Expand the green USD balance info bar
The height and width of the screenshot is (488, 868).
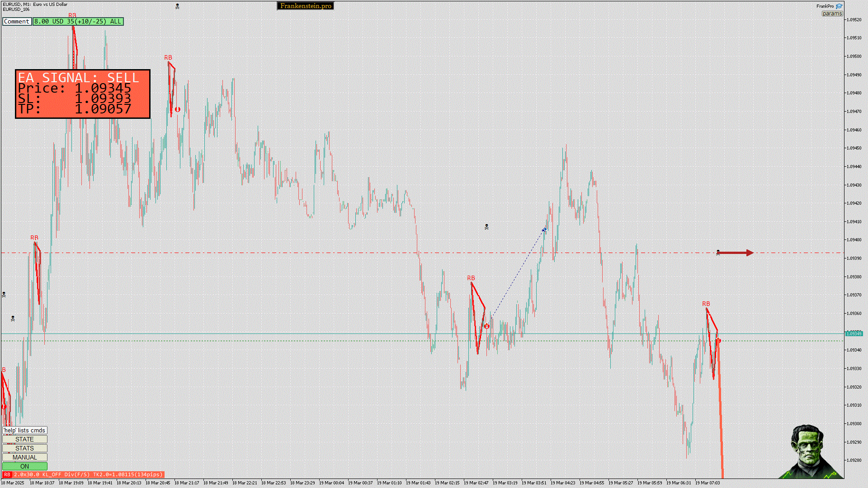(78, 21)
